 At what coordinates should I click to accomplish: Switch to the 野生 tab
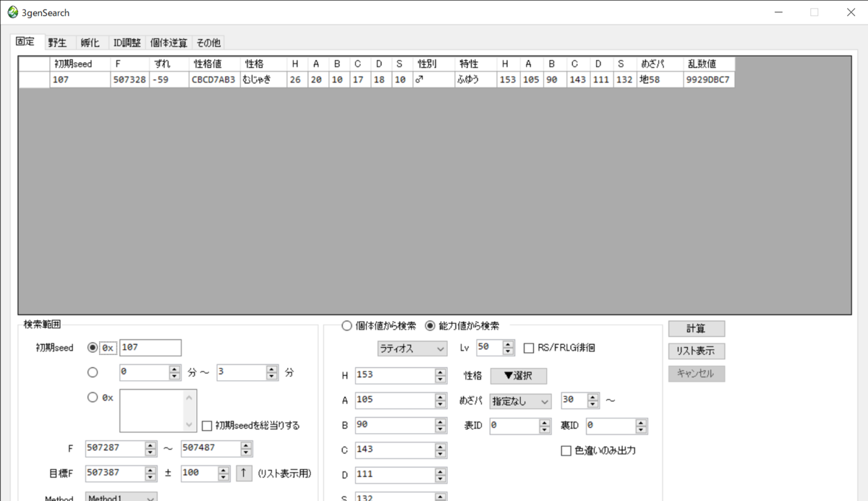[x=57, y=43]
